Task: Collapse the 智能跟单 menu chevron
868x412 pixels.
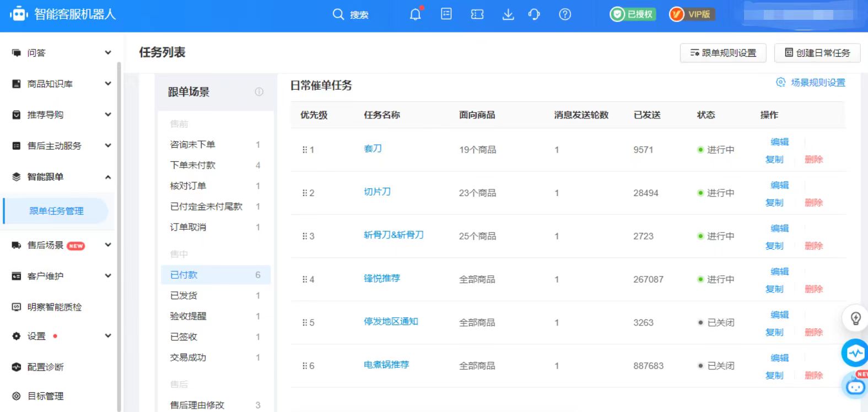Action: (108, 177)
